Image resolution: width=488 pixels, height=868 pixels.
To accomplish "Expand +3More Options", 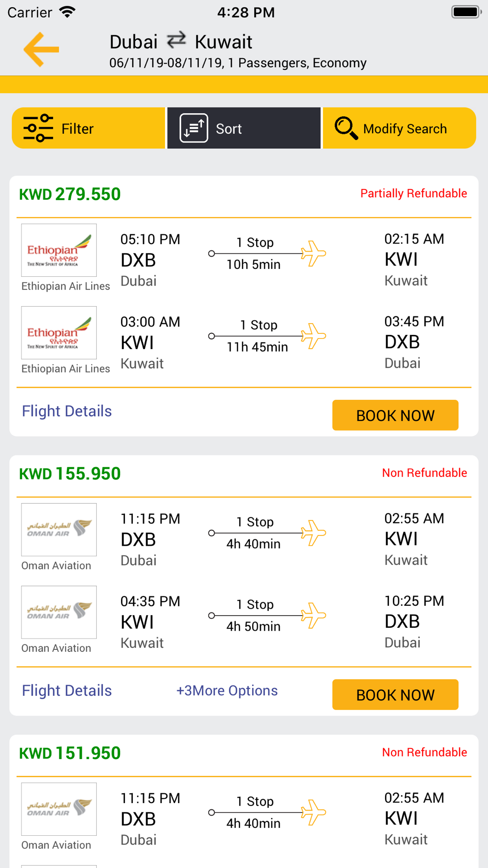I will (x=227, y=690).
